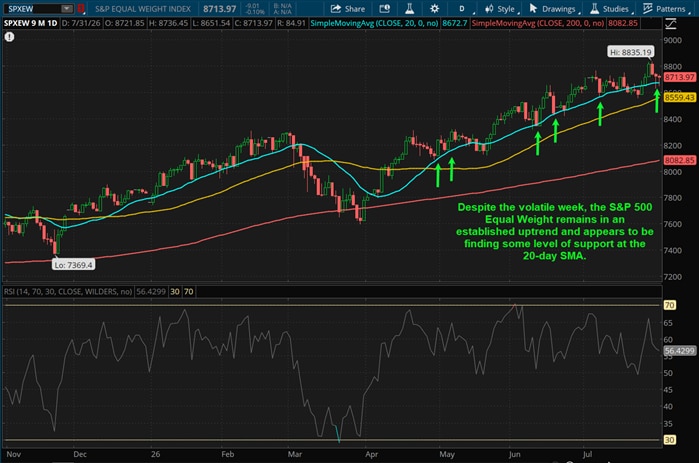Screen dimensions: 699x463
Task: Click the 8713.97 last price in the top bar
Action: click(220, 9)
